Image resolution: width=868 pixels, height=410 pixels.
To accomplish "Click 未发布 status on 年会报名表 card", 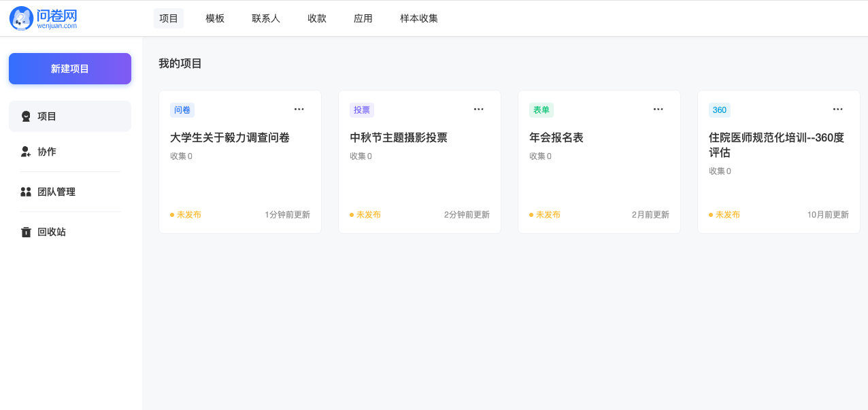I will pyautogui.click(x=548, y=214).
